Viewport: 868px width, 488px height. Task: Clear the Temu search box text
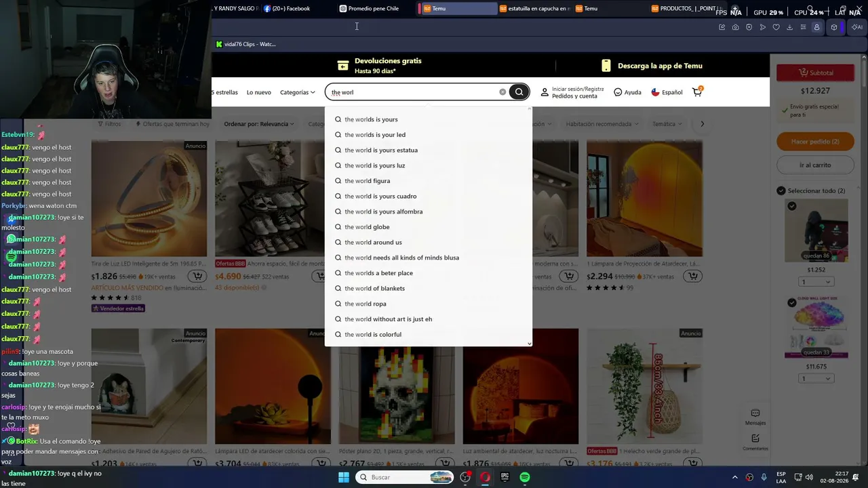pos(502,92)
